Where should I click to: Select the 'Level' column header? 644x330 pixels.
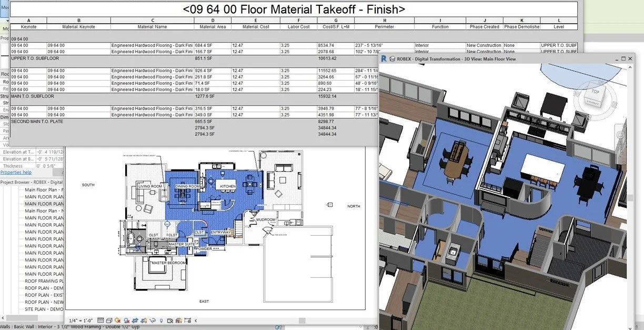pos(559,26)
